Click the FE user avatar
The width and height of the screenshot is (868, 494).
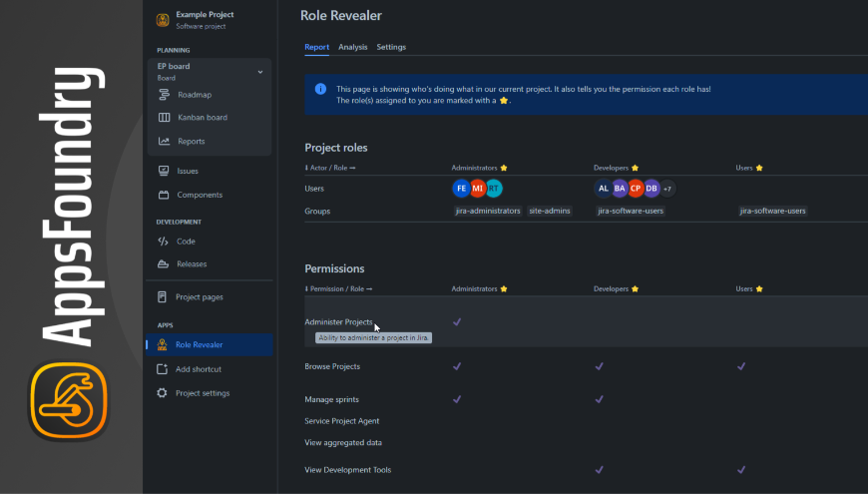[x=461, y=189]
